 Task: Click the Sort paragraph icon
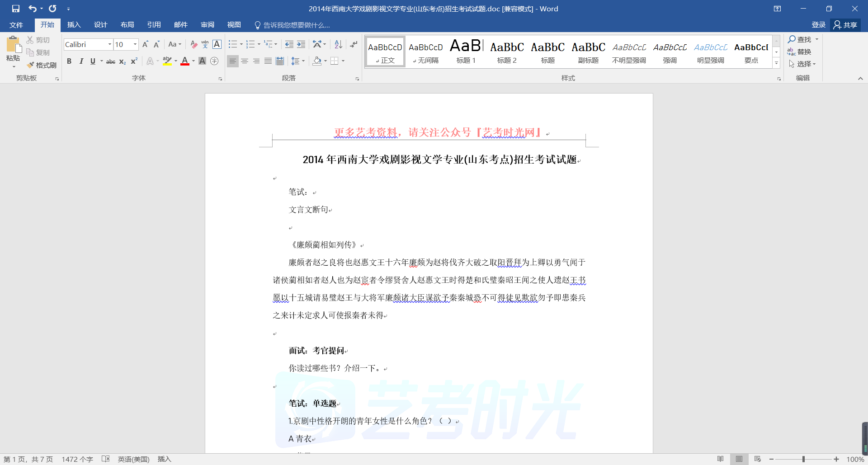[x=338, y=44]
